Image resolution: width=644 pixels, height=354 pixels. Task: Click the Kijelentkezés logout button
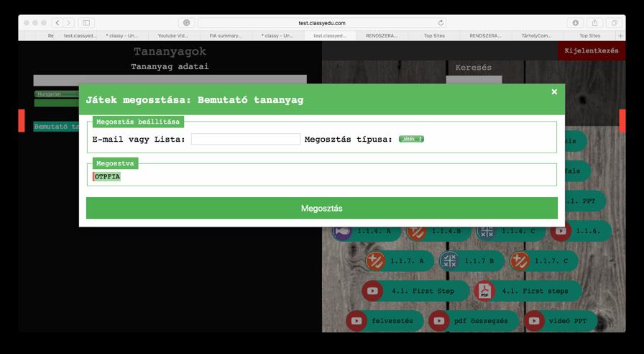(592, 50)
